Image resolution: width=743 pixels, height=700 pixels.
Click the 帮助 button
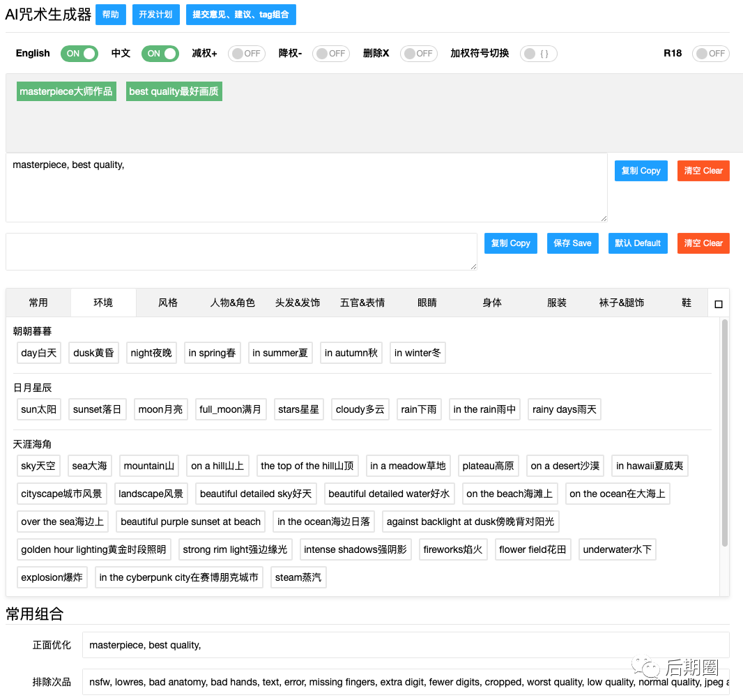(110, 15)
